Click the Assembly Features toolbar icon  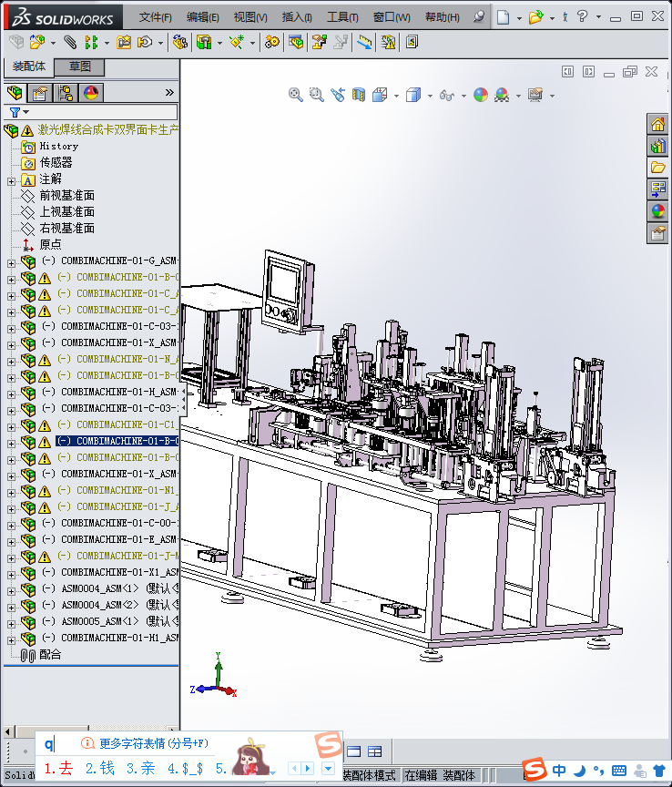(x=204, y=42)
